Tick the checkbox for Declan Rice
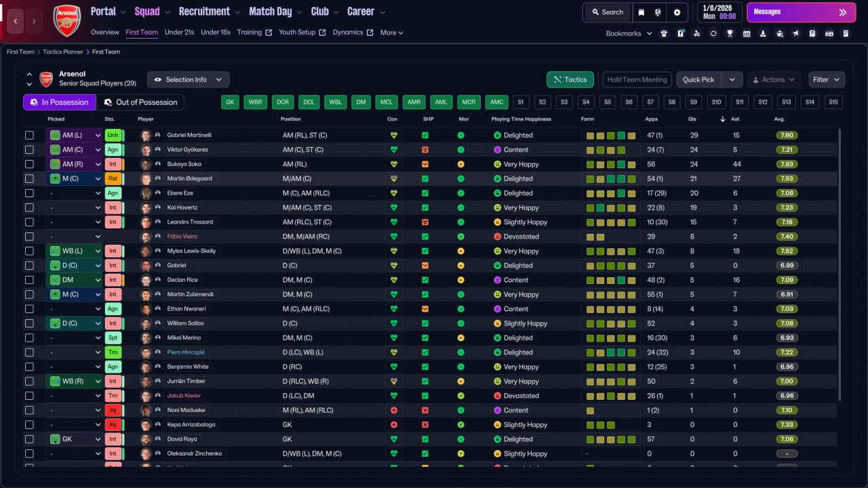 [x=29, y=280]
